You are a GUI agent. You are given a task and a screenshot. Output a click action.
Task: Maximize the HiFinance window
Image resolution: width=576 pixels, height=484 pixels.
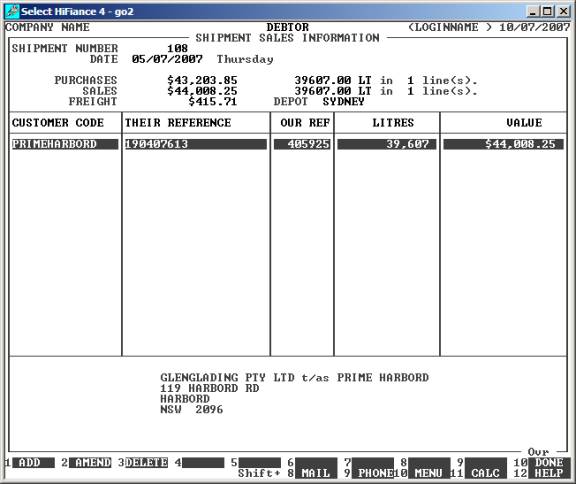pos(547,11)
